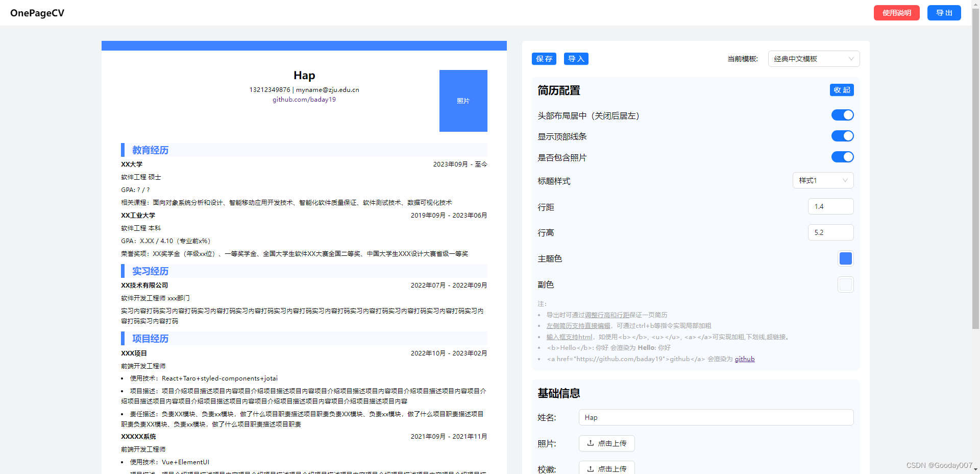Click the 照片 点击上传 upload button
This screenshot has height=474, width=980.
606,443
